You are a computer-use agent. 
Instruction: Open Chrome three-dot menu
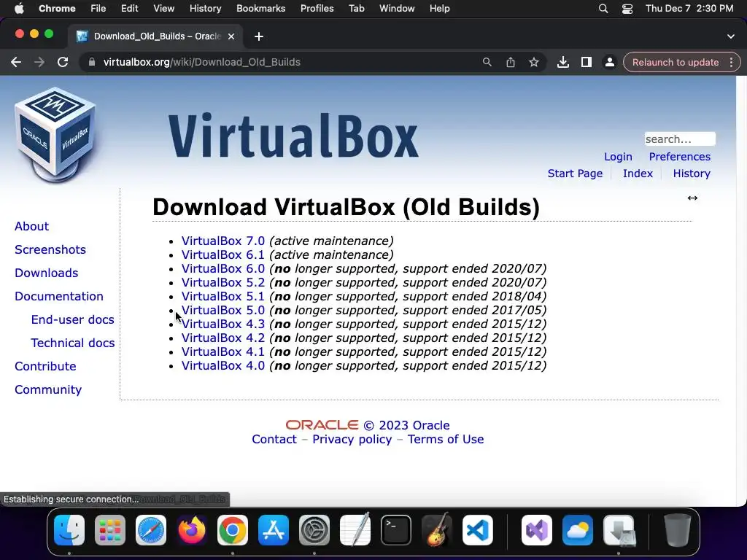point(731,63)
